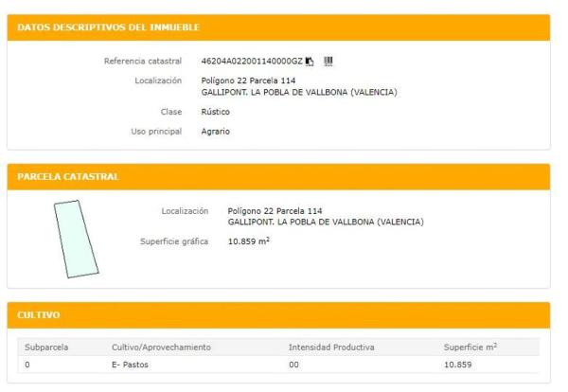Click the 00 productive intensity cell

293,365
